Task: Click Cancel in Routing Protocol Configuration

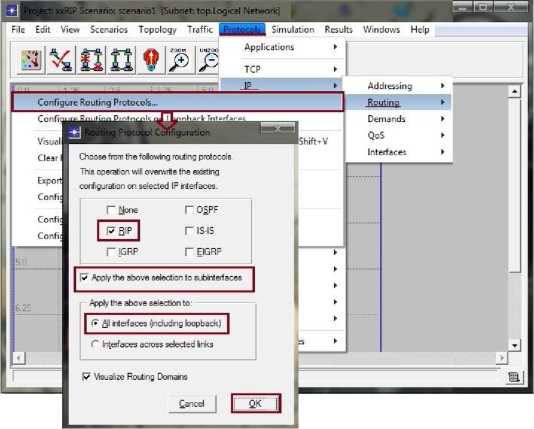Action: 192,404
